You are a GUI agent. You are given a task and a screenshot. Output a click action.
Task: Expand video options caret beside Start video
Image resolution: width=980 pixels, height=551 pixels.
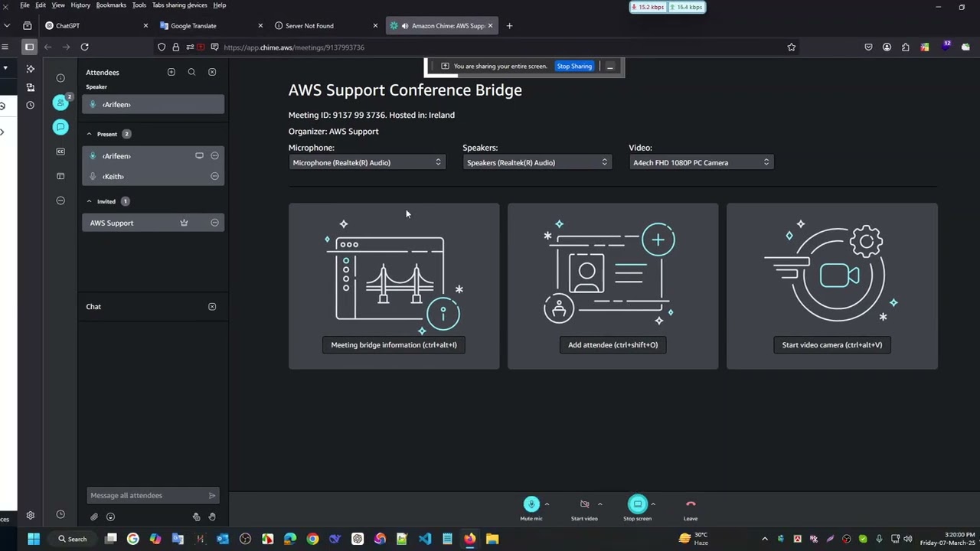(x=599, y=504)
